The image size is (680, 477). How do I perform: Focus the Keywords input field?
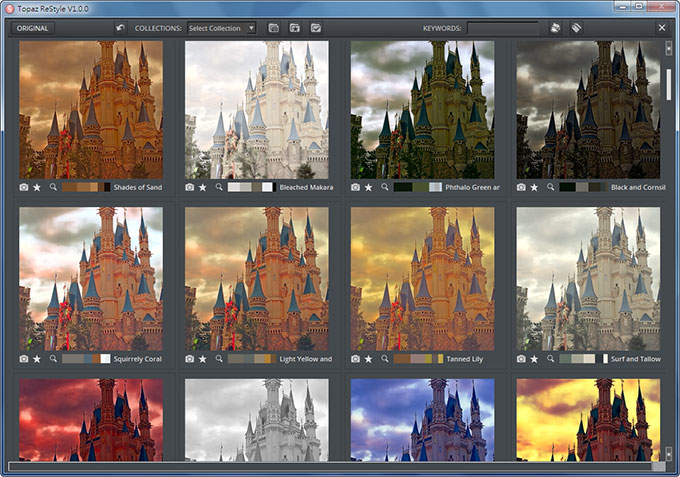coord(503,28)
